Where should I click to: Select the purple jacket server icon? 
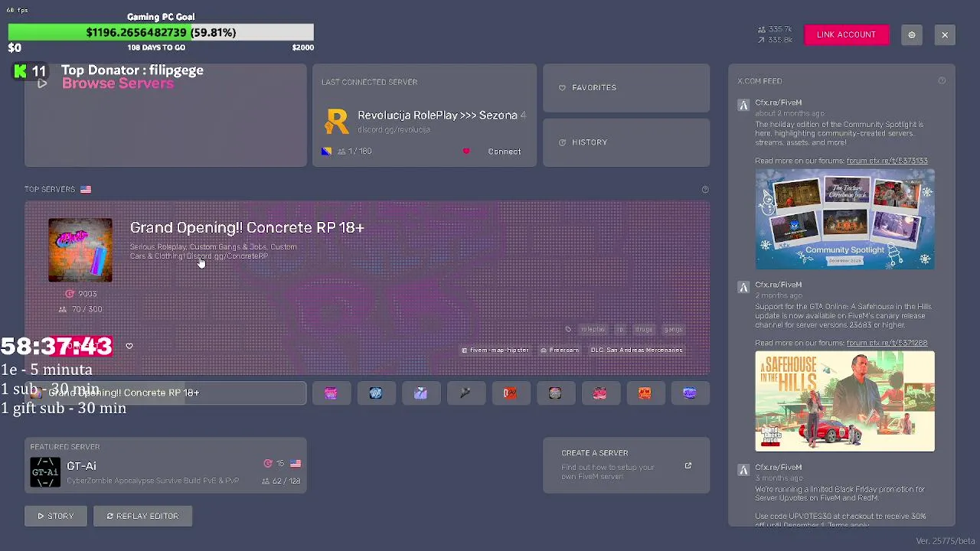pos(420,393)
